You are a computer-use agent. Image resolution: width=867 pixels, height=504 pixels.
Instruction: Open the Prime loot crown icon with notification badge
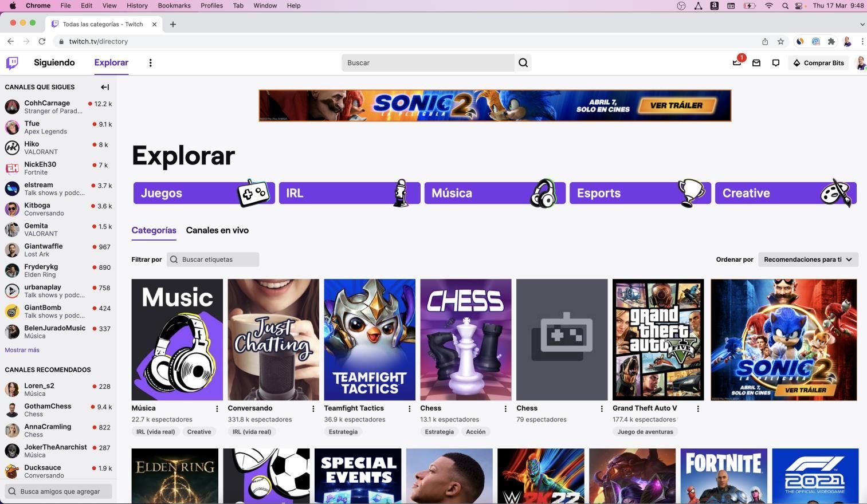point(737,62)
